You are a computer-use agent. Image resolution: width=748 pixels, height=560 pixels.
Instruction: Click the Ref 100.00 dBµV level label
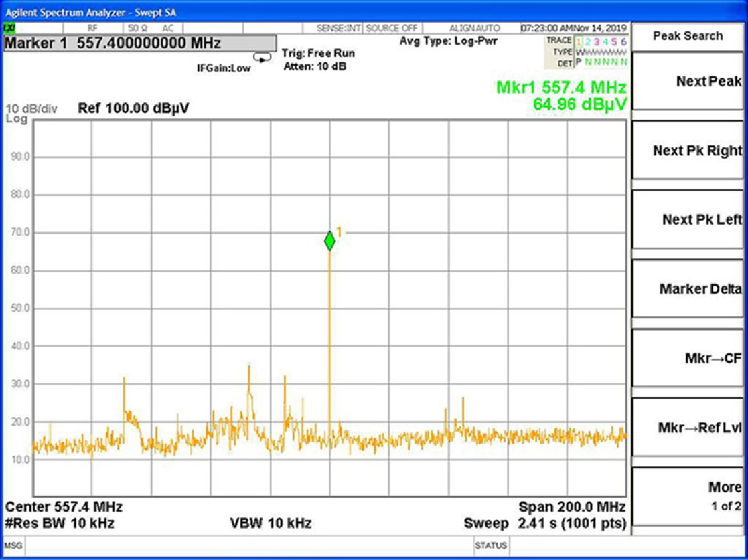(x=133, y=108)
